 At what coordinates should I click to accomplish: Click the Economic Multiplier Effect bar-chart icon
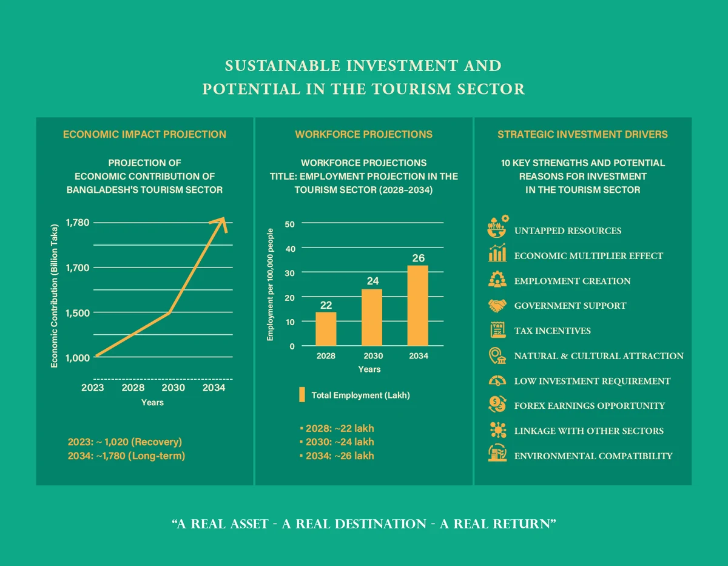497,253
